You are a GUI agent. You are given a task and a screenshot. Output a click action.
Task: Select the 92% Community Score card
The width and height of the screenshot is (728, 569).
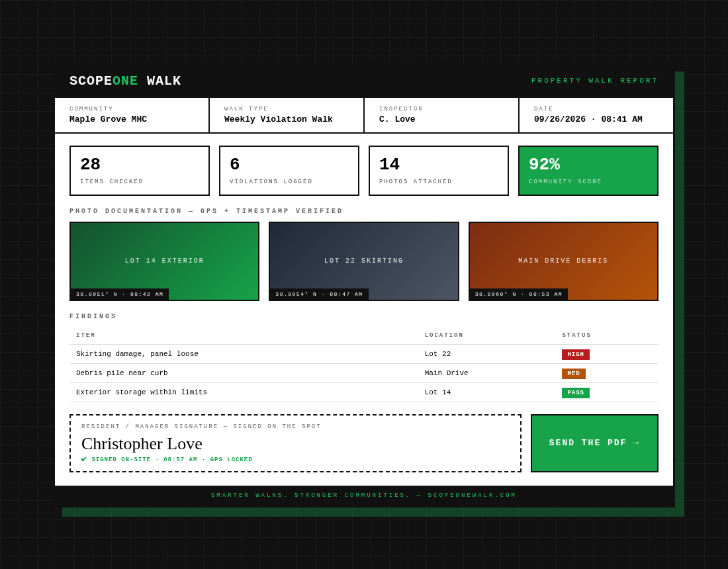coord(588,171)
